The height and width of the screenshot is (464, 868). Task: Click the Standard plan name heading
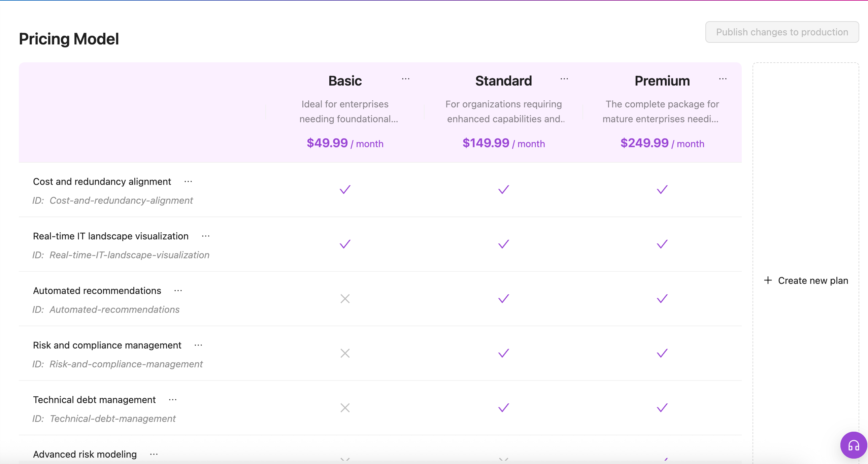(503, 81)
